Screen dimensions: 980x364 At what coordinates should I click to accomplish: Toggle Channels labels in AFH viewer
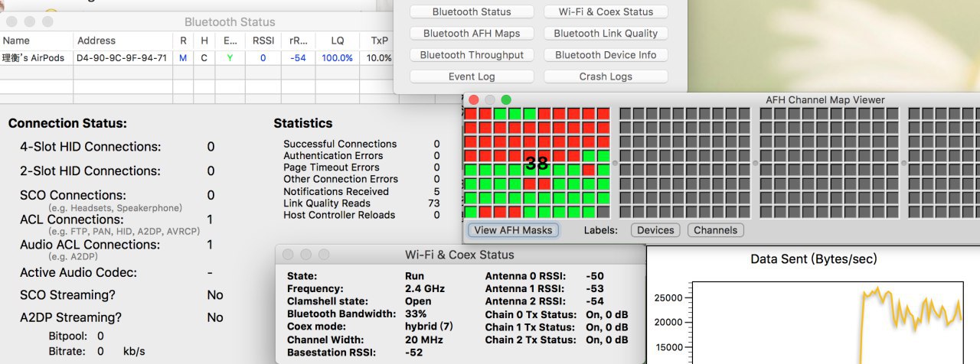715,230
